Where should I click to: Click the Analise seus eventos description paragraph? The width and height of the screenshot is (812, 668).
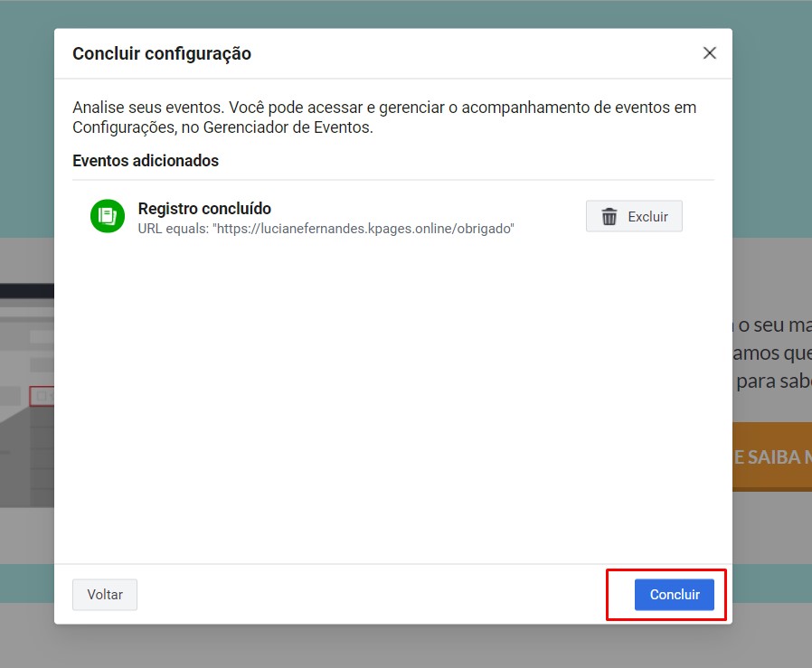coord(384,118)
